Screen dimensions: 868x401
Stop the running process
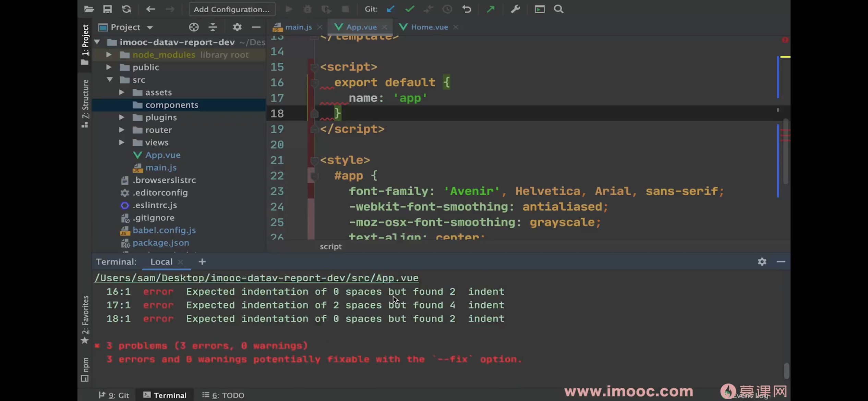click(x=345, y=9)
